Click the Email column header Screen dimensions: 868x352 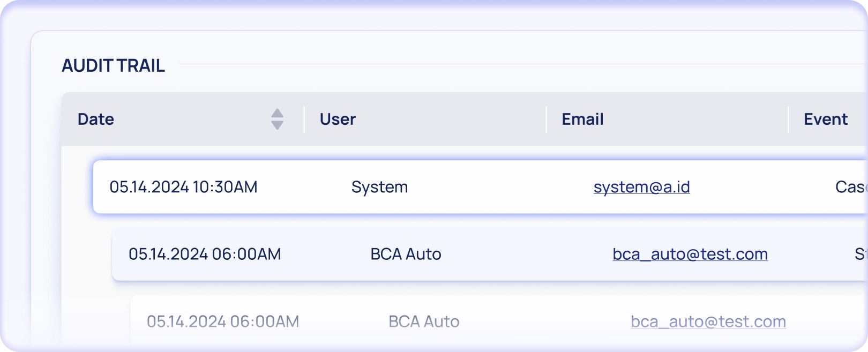tap(582, 119)
